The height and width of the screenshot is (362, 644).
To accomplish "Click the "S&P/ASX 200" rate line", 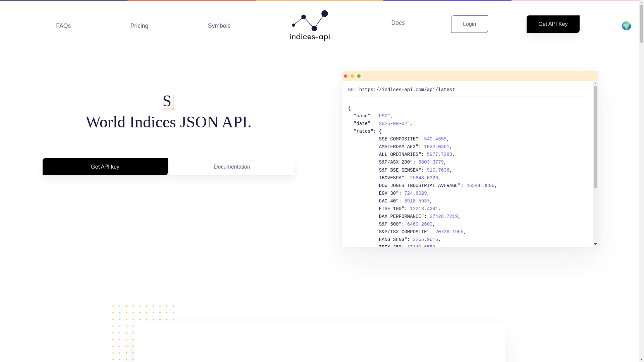I will pyautogui.click(x=411, y=162).
